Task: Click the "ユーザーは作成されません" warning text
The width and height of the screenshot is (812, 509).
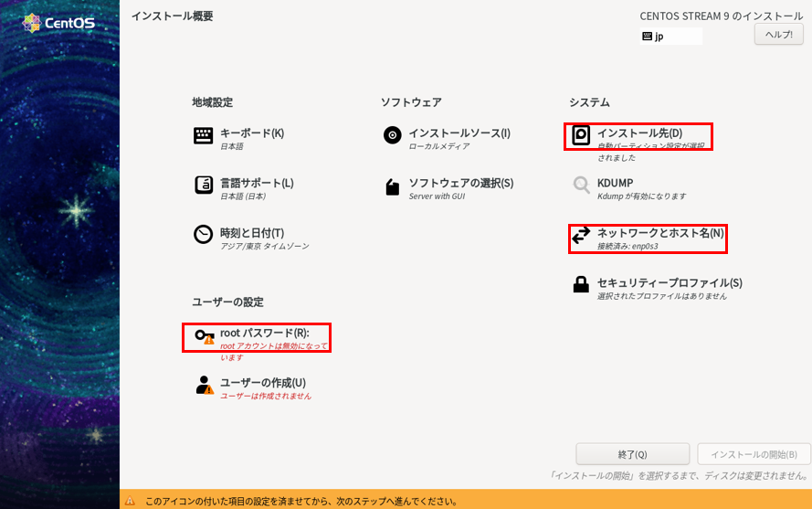Action: click(x=266, y=396)
